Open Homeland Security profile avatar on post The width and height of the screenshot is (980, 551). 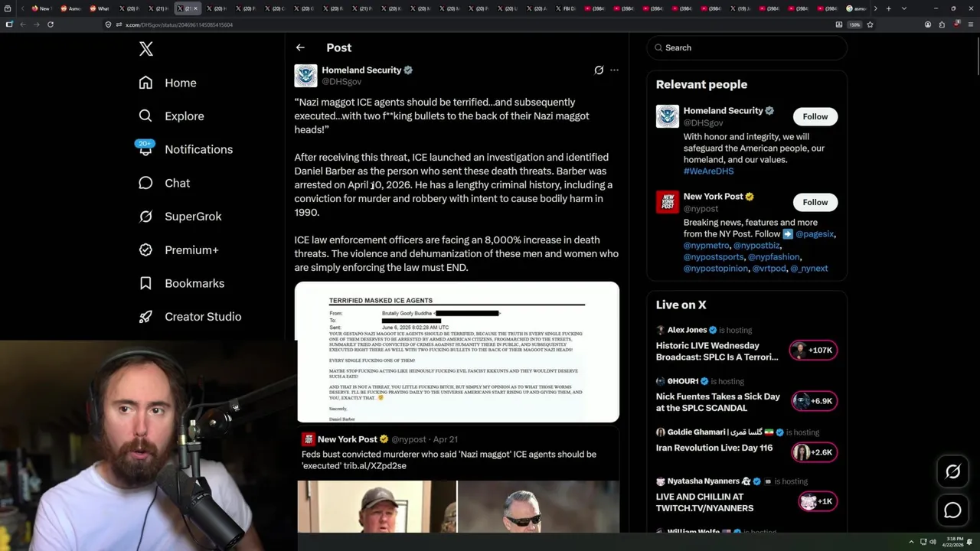click(x=305, y=76)
